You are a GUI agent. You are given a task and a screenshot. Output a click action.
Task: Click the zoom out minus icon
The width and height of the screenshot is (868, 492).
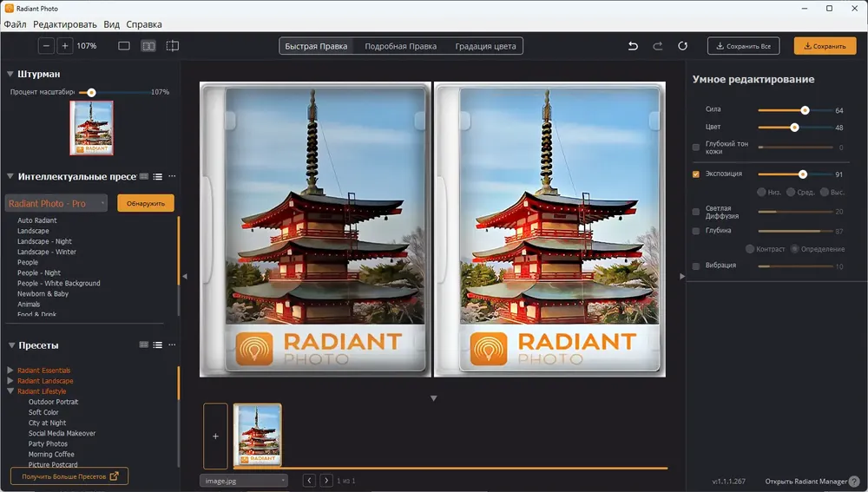click(46, 45)
